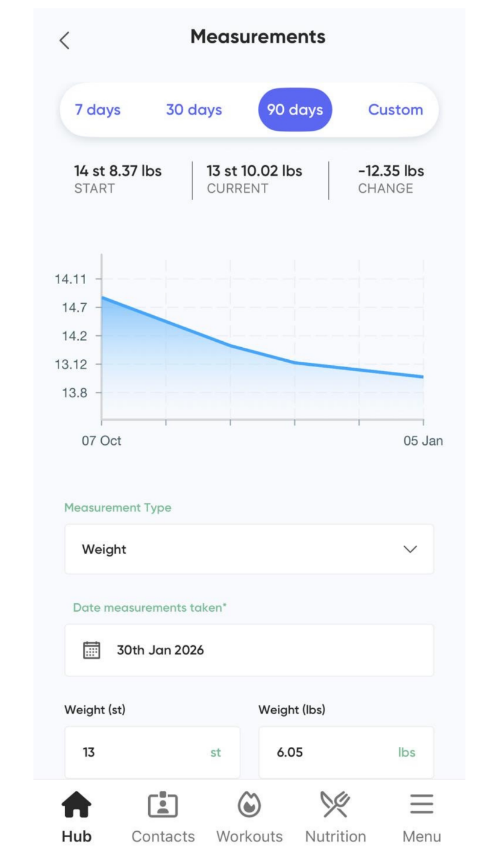This screenshot has height=868, width=488.
Task: Open the date picker showing 30th Jan 2026
Action: (x=249, y=650)
